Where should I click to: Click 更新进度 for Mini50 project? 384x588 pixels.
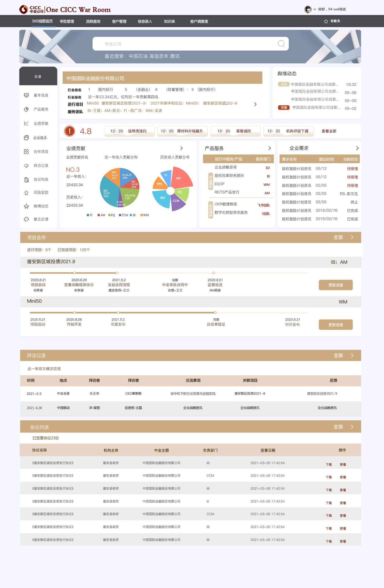(x=336, y=325)
